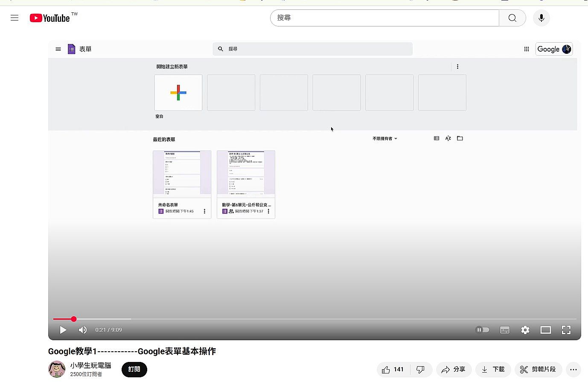This screenshot has width=588, height=382.
Task: Like the video with thumbs up
Action: (x=393, y=370)
